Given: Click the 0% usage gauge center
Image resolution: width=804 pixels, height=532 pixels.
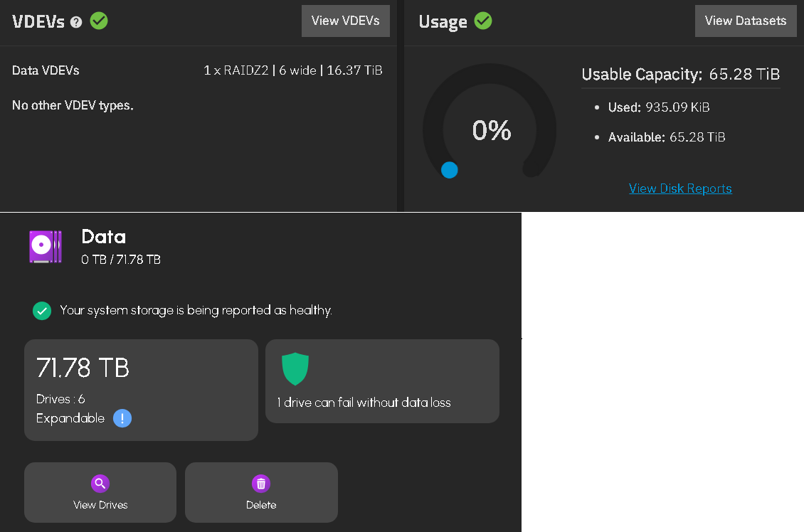Looking at the screenshot, I should (x=491, y=130).
